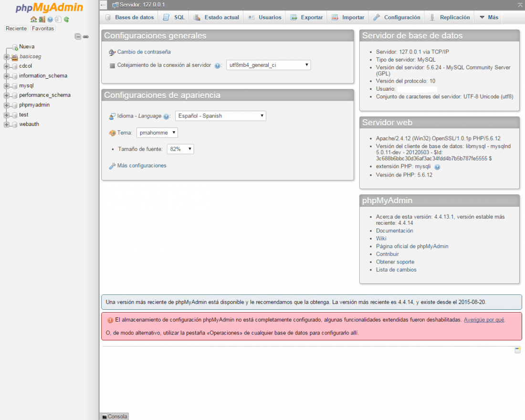Expand the performance_schema tree node
This screenshot has width=525, height=420.
[x=6, y=95]
